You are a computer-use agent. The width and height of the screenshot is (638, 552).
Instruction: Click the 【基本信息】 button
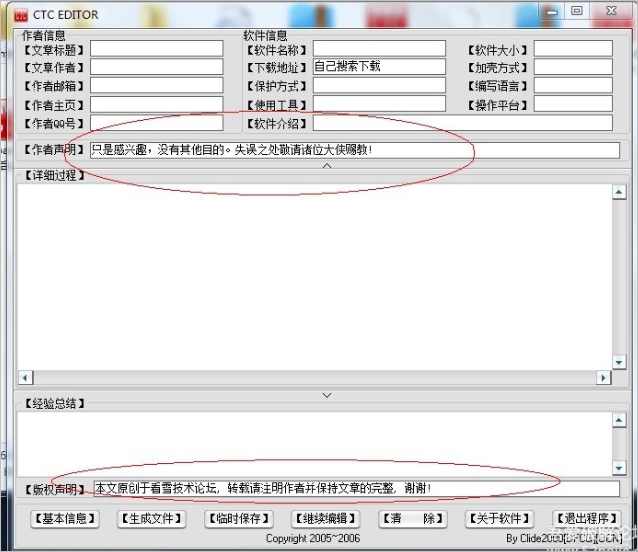click(65, 519)
